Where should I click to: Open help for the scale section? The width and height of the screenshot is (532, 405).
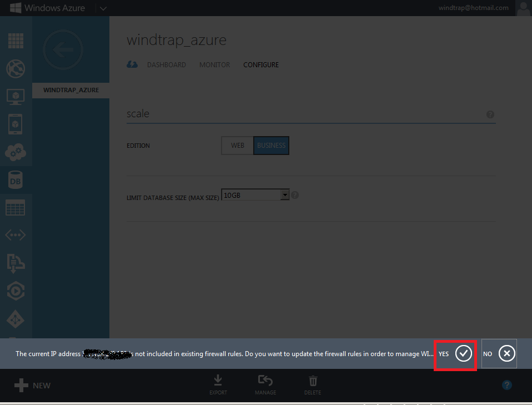[490, 114]
